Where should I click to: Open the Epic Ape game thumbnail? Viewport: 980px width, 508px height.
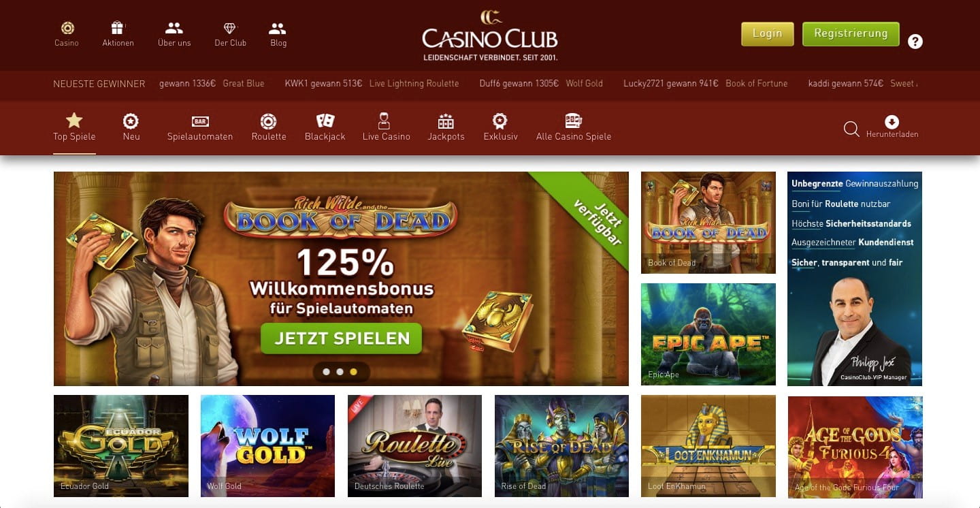[708, 334]
